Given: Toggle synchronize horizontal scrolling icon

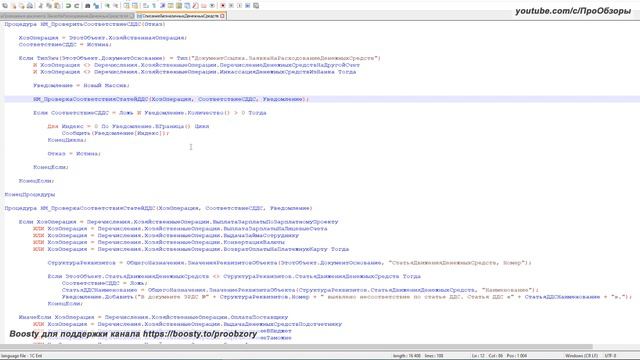Looking at the screenshot, I should [x=135, y=6].
